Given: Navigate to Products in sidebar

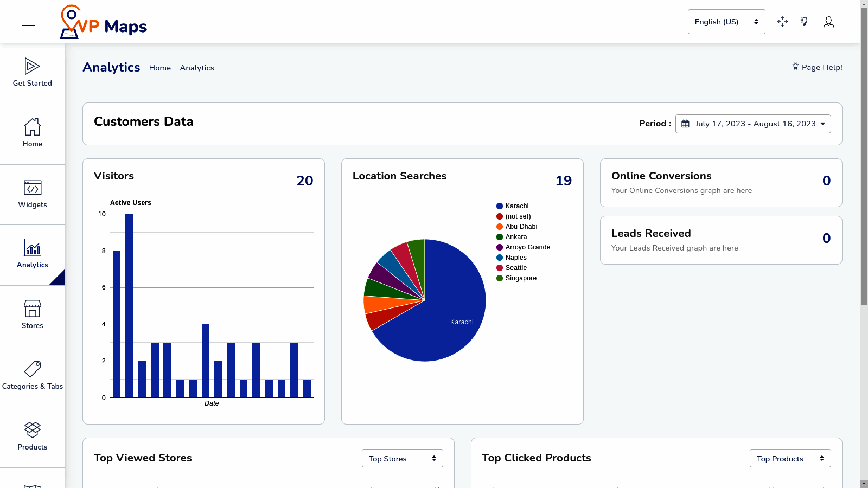Looking at the screenshot, I should pos(33,436).
